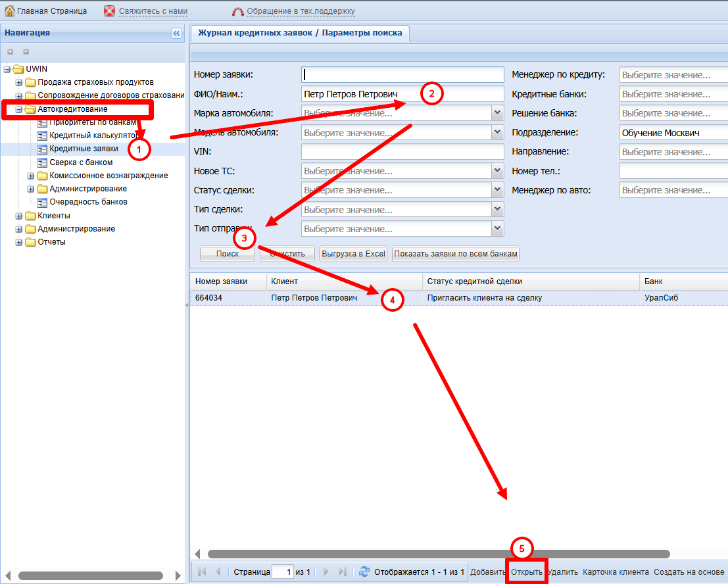Open the Кредитные заявки tree item
The image size is (728, 584).
click(84, 149)
